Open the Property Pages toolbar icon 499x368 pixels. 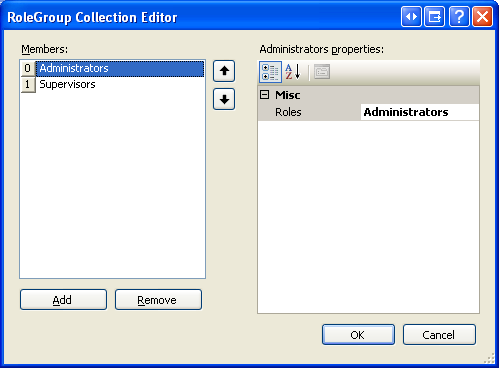322,72
